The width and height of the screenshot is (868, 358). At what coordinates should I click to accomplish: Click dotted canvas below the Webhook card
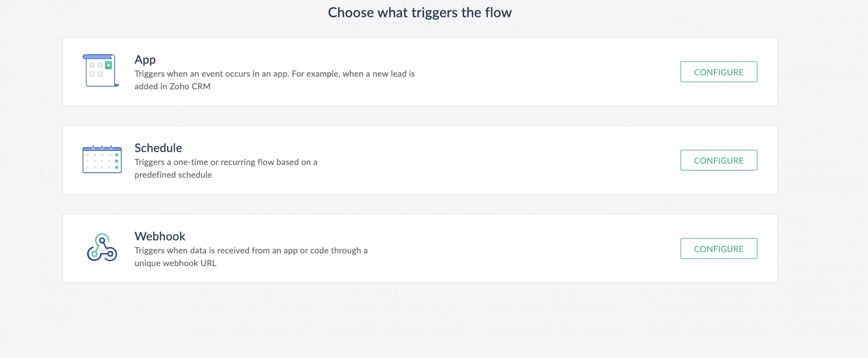point(420,321)
